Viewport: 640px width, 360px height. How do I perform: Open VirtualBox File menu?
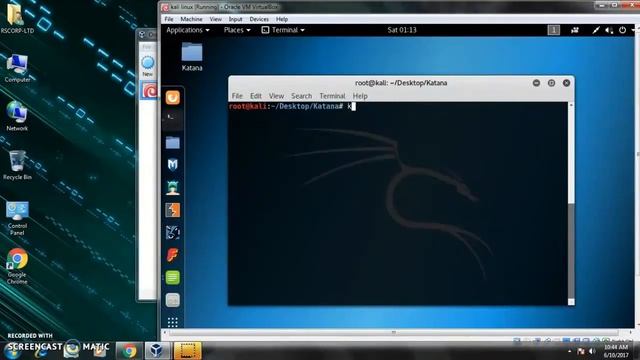tap(169, 19)
